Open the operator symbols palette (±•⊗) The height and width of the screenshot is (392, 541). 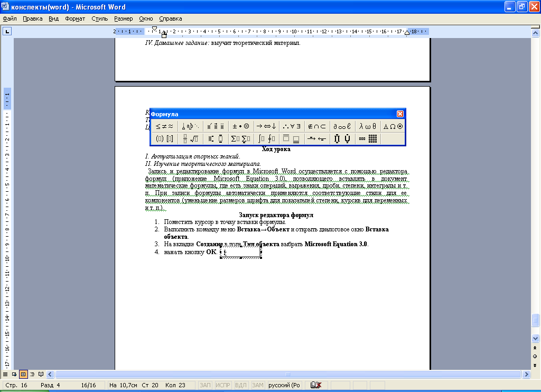click(x=241, y=126)
